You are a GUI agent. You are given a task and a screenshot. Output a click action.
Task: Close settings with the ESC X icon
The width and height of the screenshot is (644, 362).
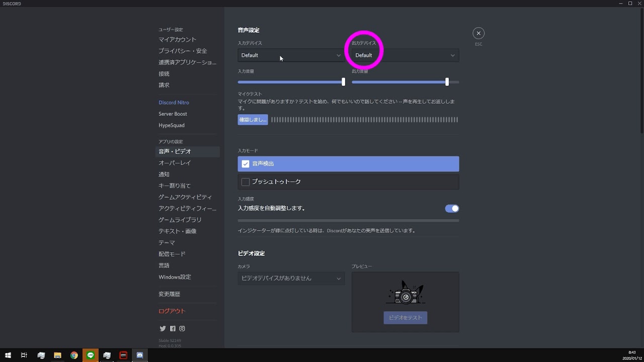point(478,33)
